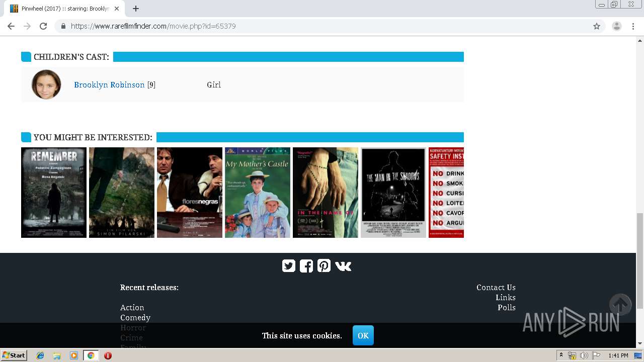Open the Polls footer link
The height and width of the screenshot is (362, 644).
pyautogui.click(x=507, y=308)
